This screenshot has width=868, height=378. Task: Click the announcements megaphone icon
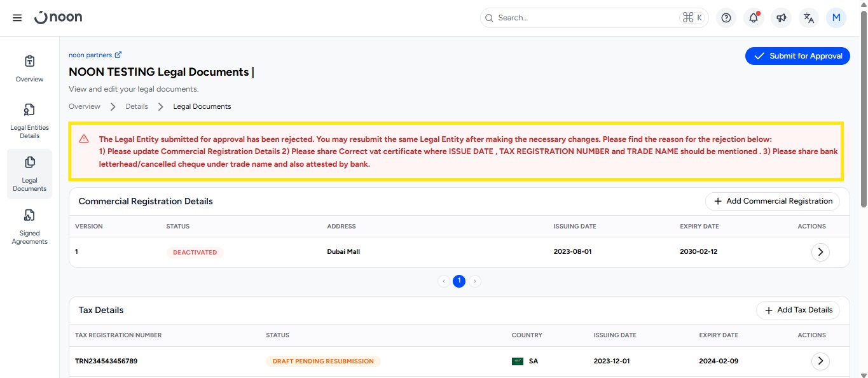click(781, 18)
